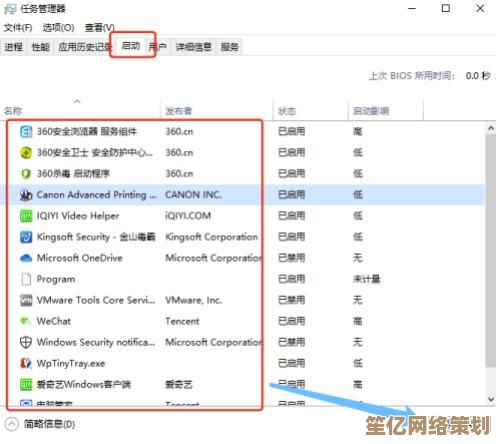Viewport: 496px width, 444px height.
Task: Switch to the 详细信息 tab
Action: [194, 47]
